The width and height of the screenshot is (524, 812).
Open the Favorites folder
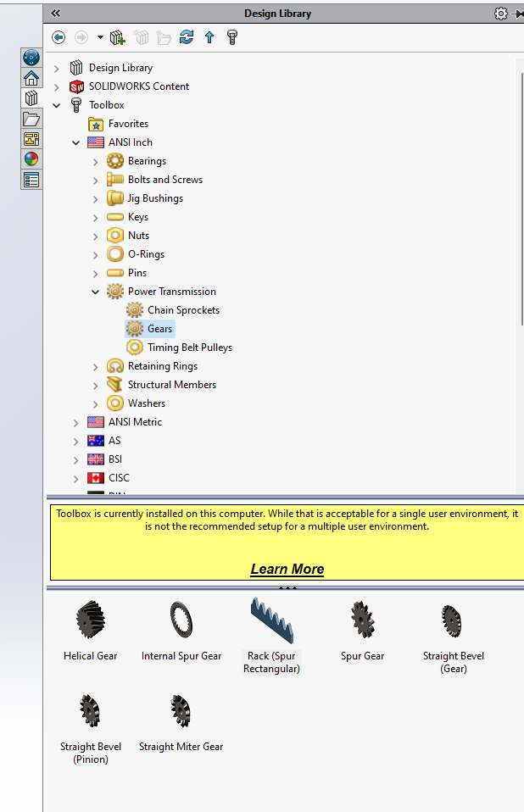(x=128, y=124)
